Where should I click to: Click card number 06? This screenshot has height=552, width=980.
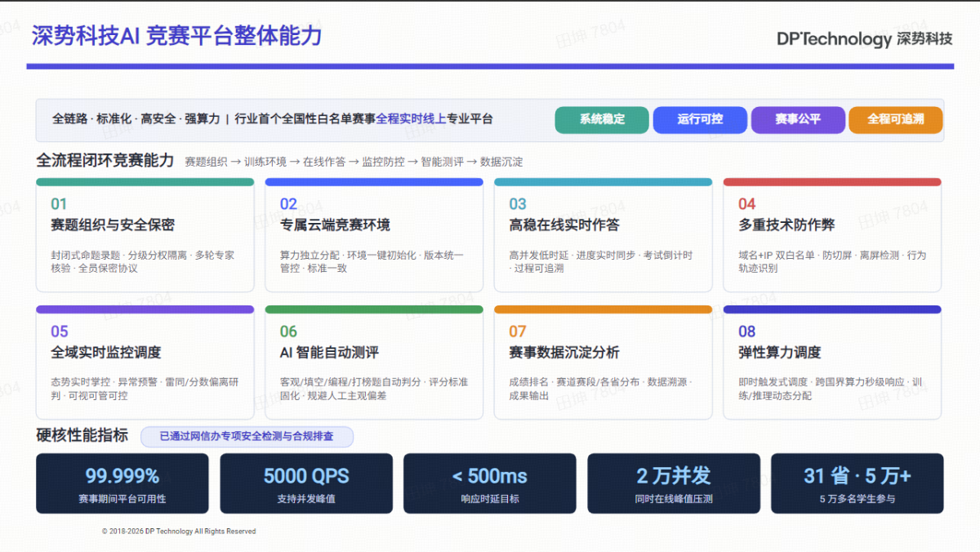[289, 332]
